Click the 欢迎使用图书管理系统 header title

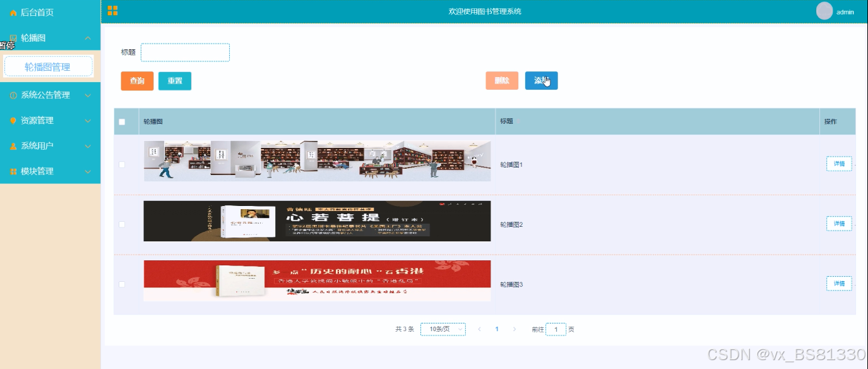coord(485,11)
